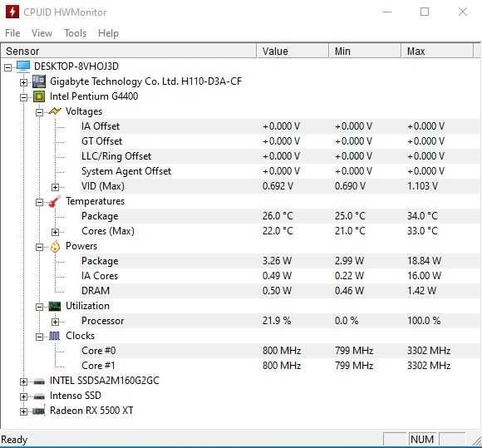Select the Core #1 clock row
Image resolution: width=482 pixels, height=448 pixels.
(x=280, y=366)
